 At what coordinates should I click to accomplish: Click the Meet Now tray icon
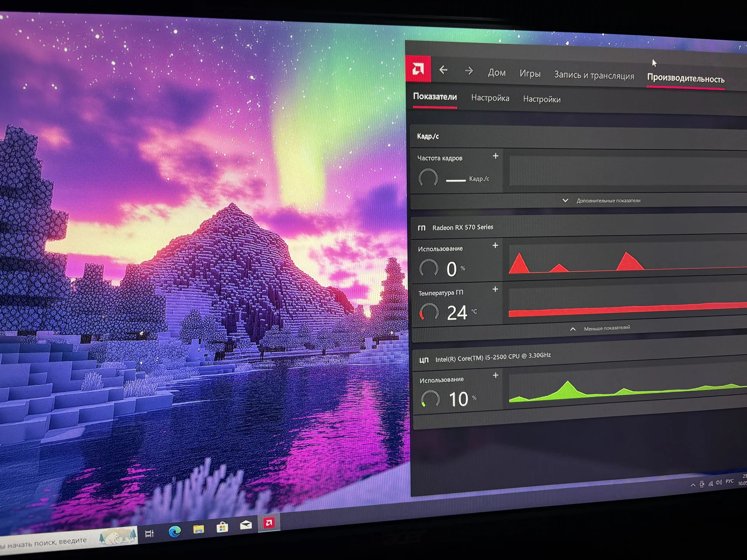(702, 484)
